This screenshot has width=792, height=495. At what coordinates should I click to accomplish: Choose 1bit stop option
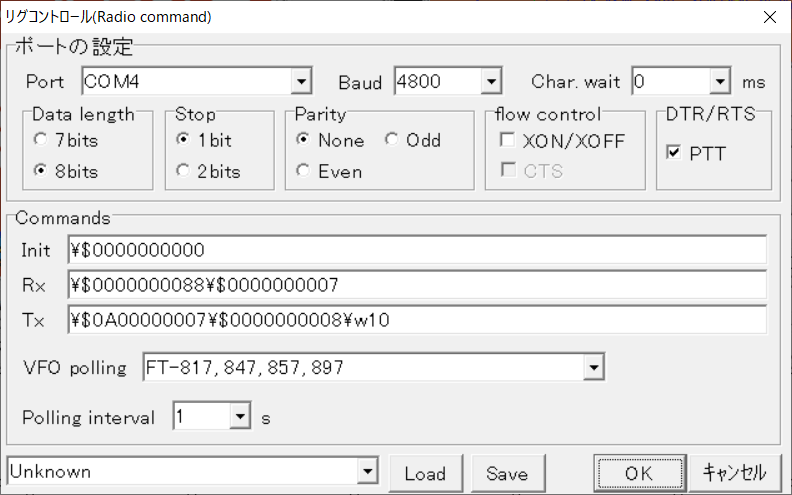point(183,140)
